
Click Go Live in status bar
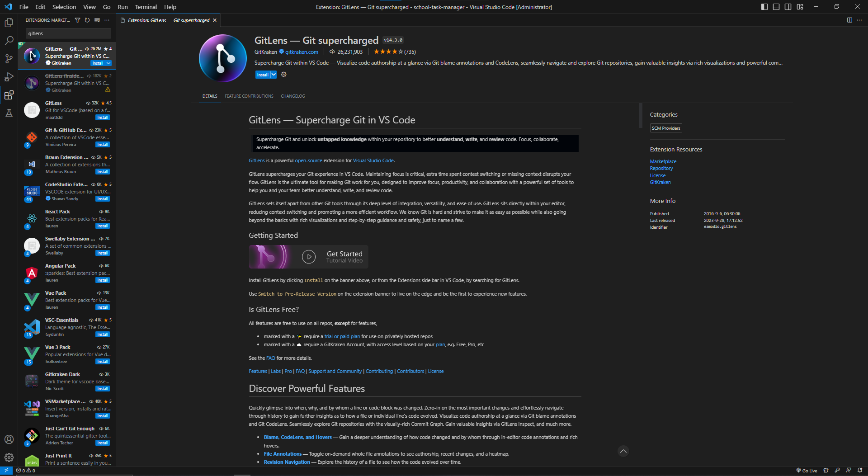pyautogui.click(x=807, y=471)
